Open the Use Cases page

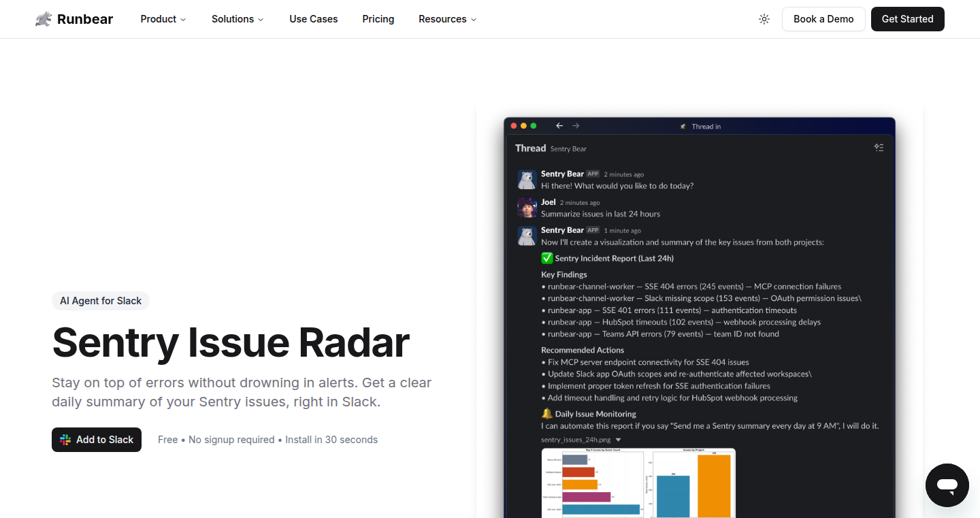coord(314,19)
